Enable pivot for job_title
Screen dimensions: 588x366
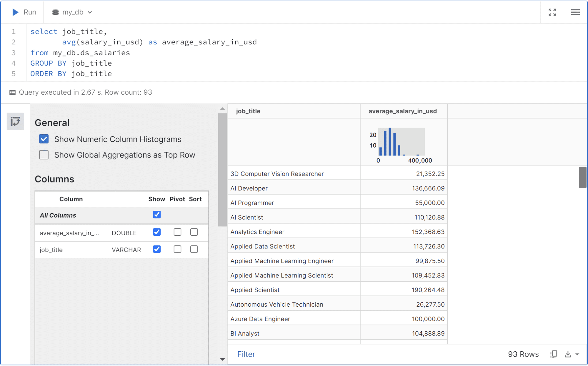pos(177,249)
